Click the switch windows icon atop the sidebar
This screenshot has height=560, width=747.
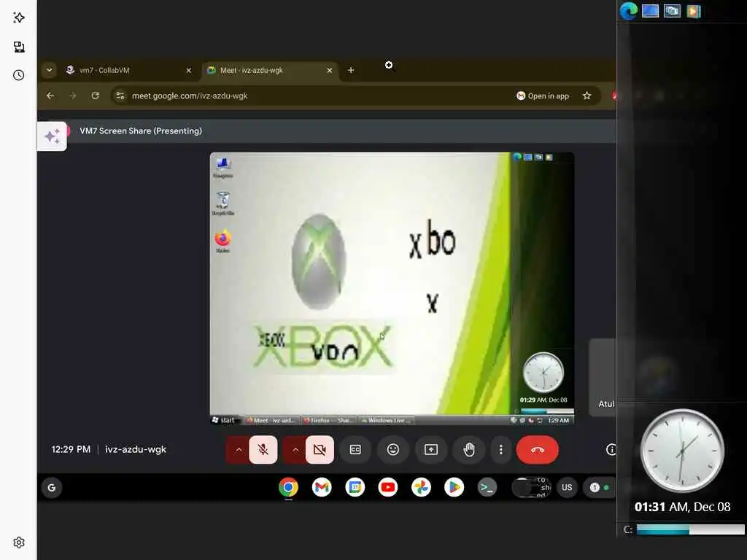(672, 11)
